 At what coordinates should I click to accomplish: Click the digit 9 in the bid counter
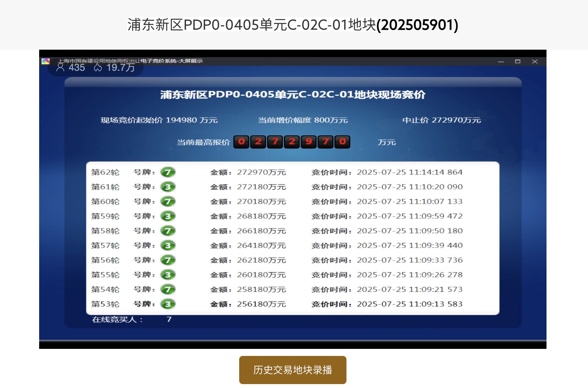(x=309, y=142)
